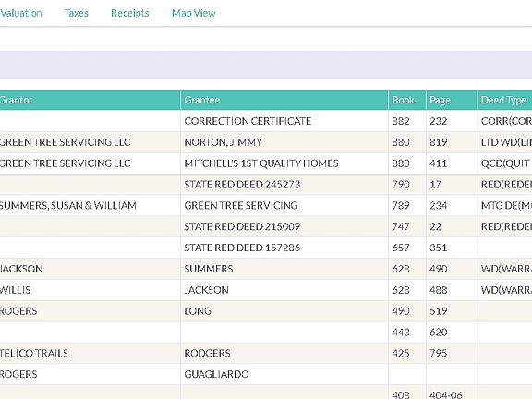
Task: Open the Receipts tab
Action: (130, 13)
